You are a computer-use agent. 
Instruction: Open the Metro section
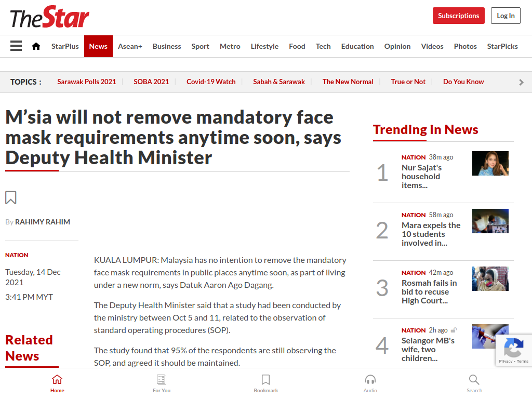coord(230,46)
